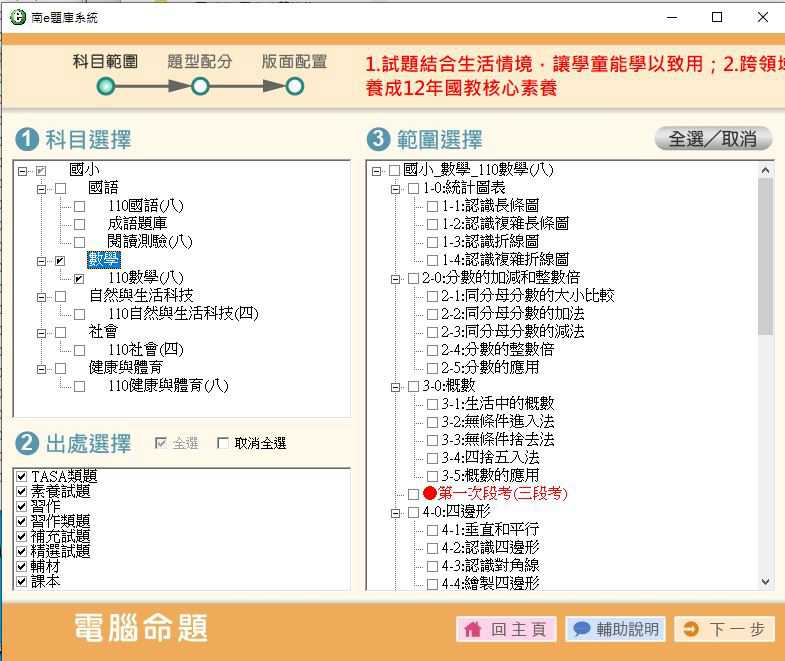The image size is (785, 661).
Task: Check 110健康與體育(八) checkbox
Action: coord(79,387)
